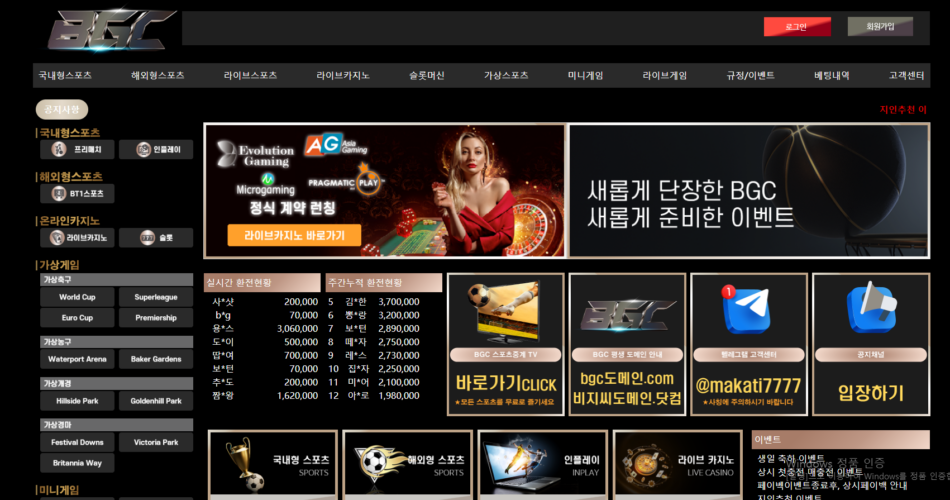The image size is (950, 500).
Task: Click BGC 스포츠중계 TV label
Action: 505,355
